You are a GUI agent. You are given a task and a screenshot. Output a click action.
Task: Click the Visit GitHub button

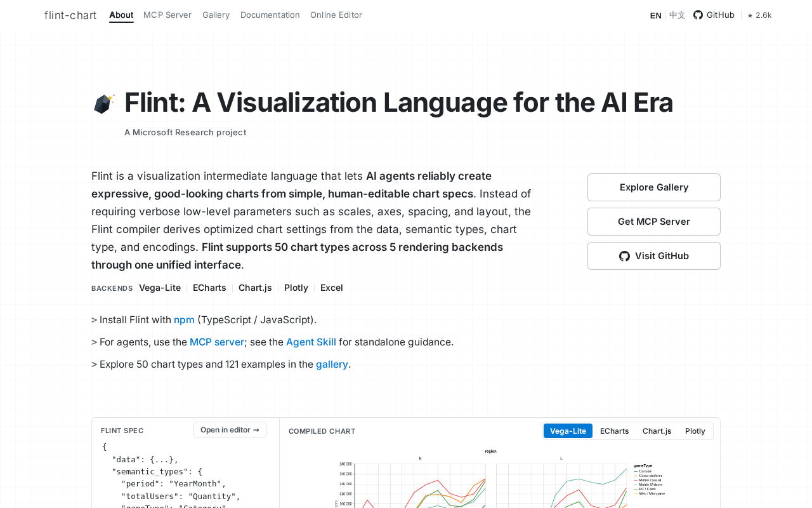(x=654, y=256)
